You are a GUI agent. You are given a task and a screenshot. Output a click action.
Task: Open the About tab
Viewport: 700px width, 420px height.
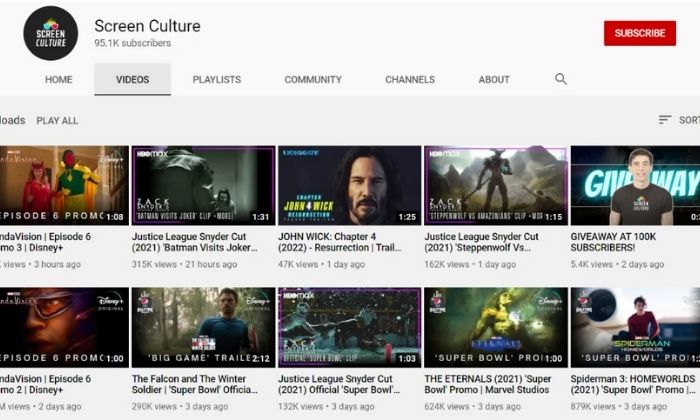[x=494, y=80]
